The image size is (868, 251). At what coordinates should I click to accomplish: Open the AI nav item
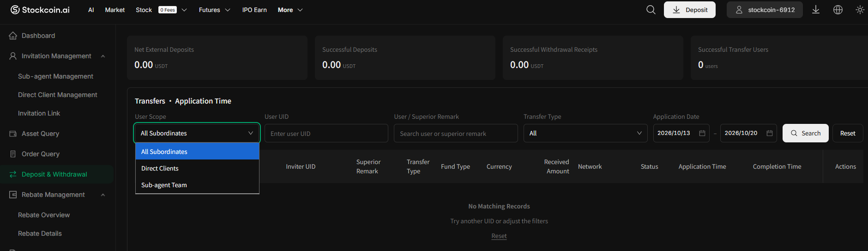pos(91,10)
